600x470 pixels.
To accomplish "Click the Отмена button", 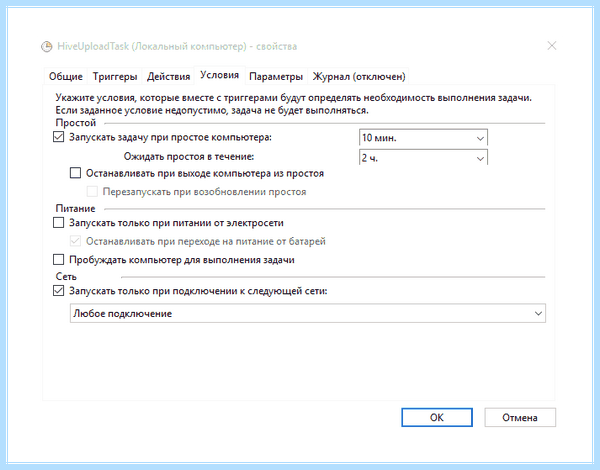I will pos(520,417).
